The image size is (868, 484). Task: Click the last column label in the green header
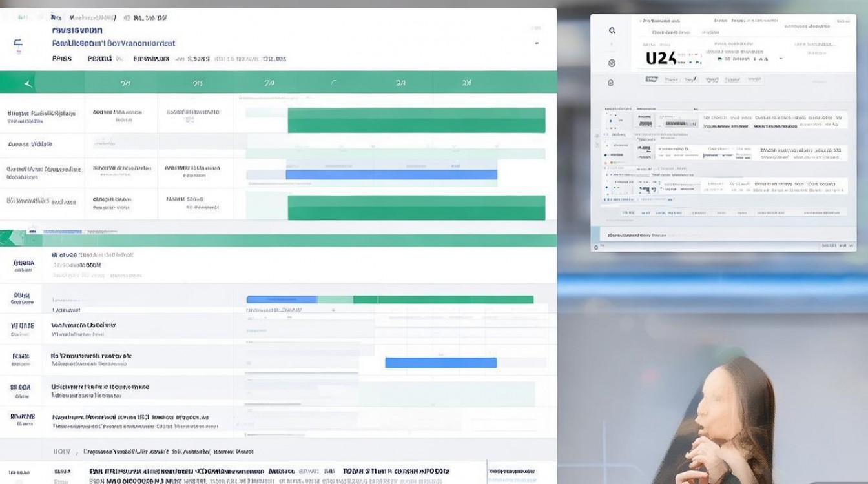point(466,83)
